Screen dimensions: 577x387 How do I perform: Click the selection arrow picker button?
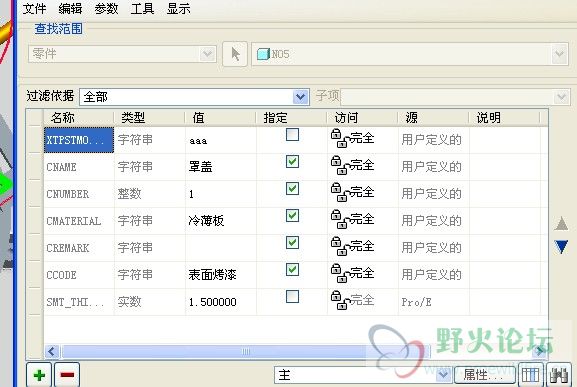(x=235, y=54)
